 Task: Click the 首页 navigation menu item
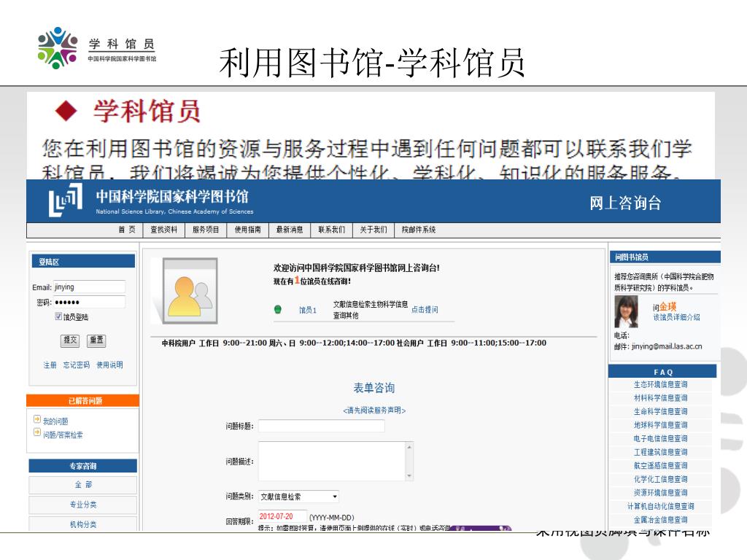click(x=127, y=230)
